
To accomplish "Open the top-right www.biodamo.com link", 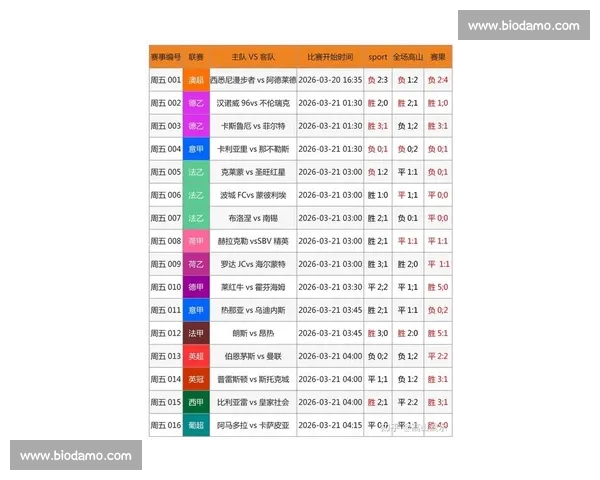I will point(523,26).
